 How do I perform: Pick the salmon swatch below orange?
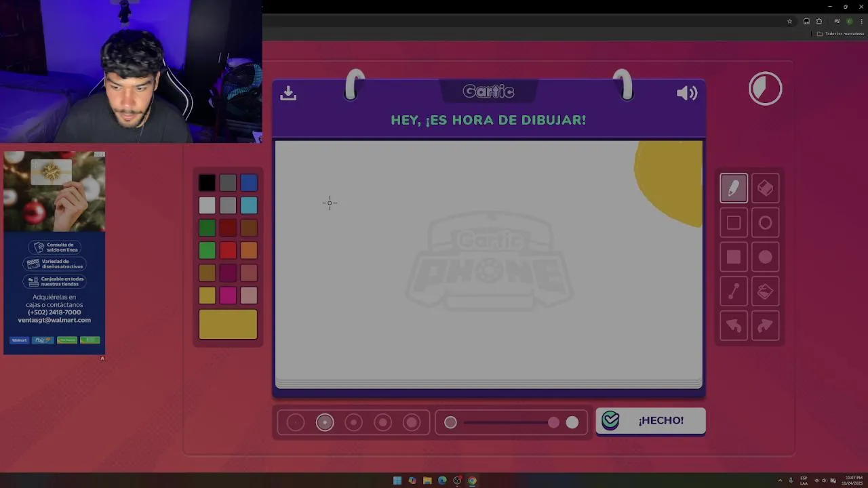[x=249, y=273]
